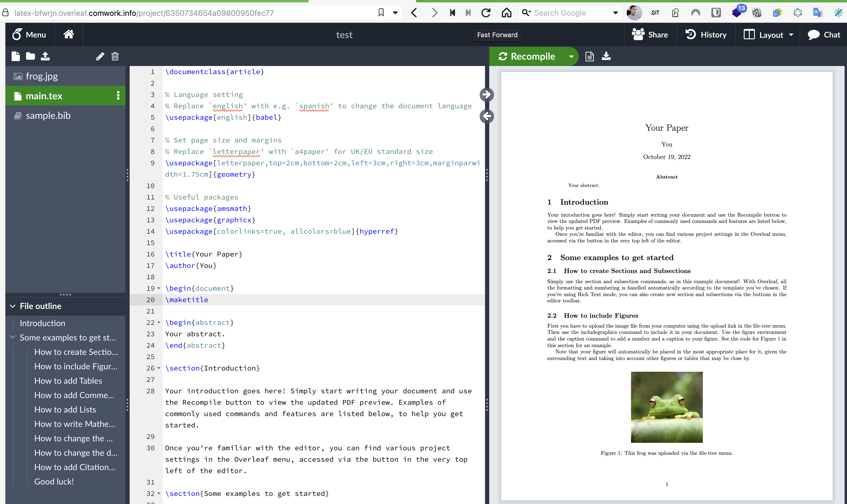Image resolution: width=847 pixels, height=504 pixels.
Task: Click the browser home button
Action: click(x=507, y=13)
